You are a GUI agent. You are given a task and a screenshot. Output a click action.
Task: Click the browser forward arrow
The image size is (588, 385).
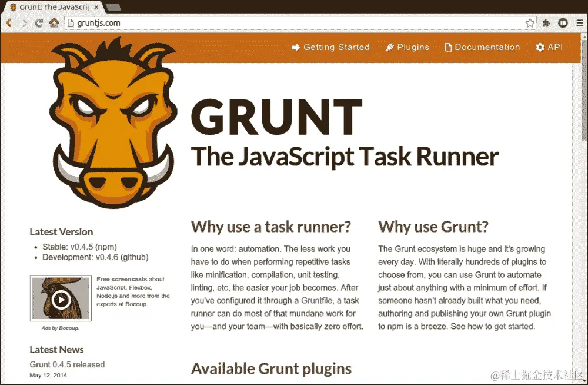tap(24, 23)
